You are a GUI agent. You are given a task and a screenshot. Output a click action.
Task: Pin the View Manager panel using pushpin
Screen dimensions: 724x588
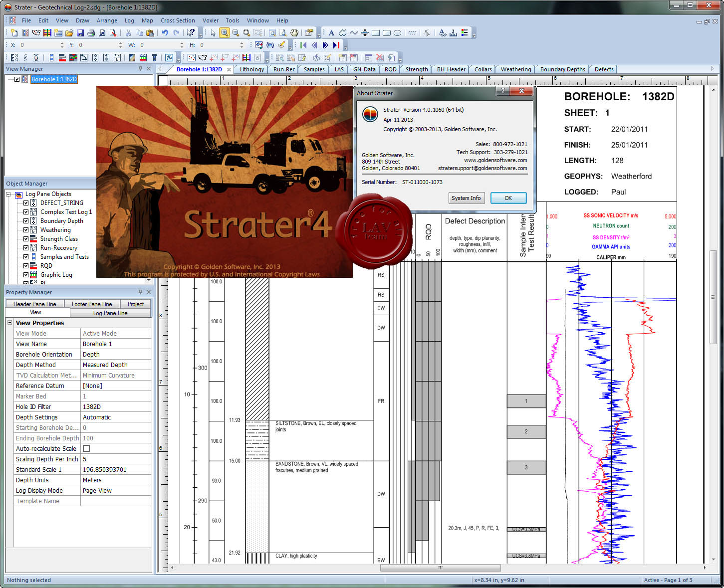point(140,69)
